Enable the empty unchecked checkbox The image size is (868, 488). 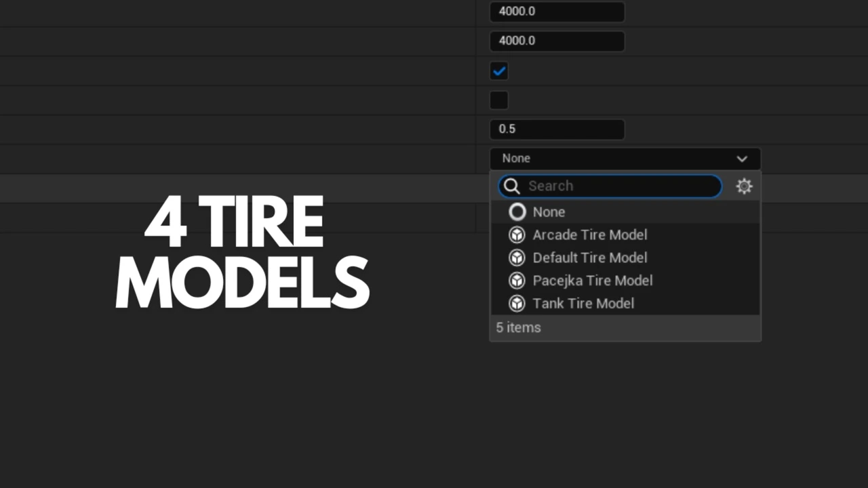click(x=499, y=100)
